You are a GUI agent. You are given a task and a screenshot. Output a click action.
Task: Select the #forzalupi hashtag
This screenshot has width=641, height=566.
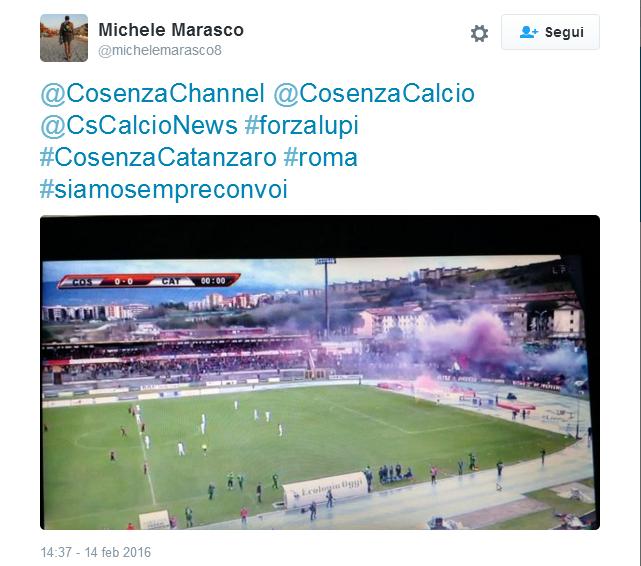pos(302,125)
